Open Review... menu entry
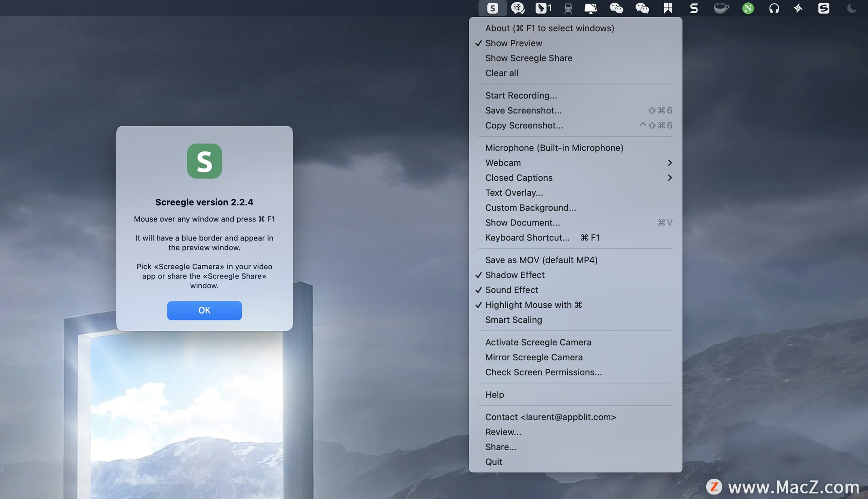This screenshot has width=868, height=499. pos(575,432)
